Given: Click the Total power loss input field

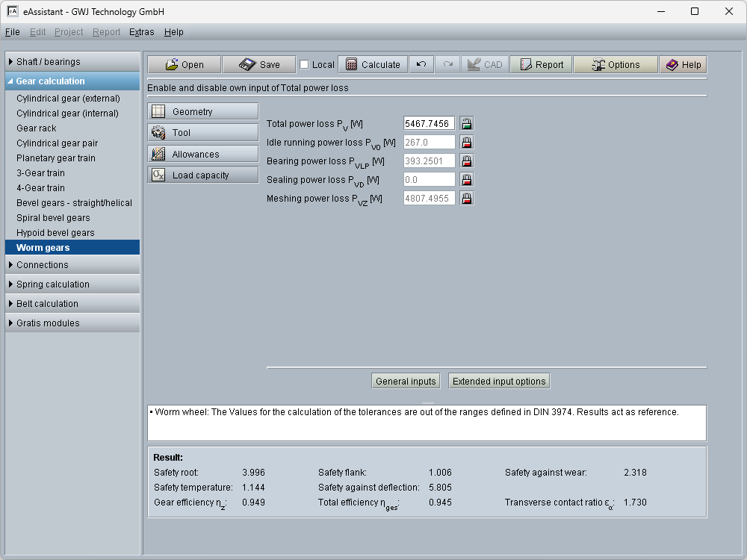Looking at the screenshot, I should [x=429, y=124].
